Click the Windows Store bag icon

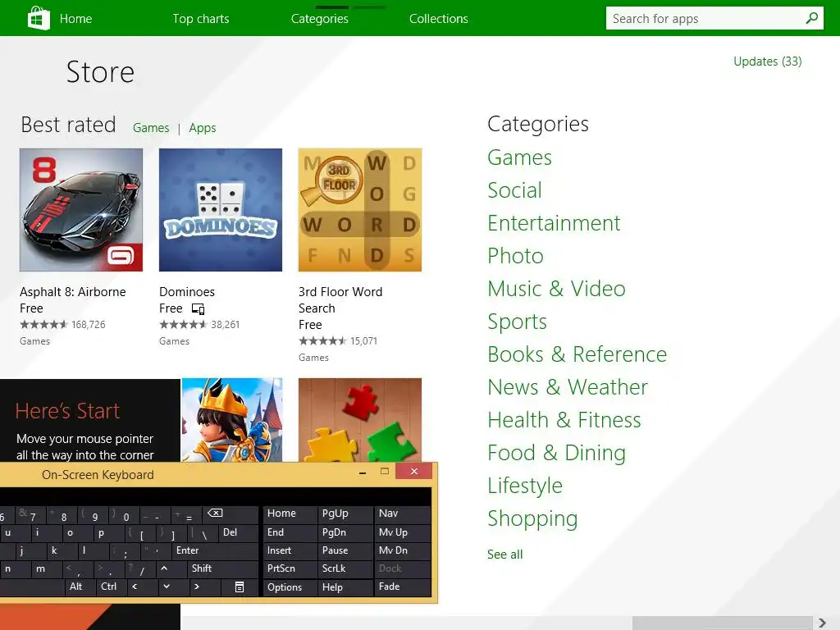39,18
